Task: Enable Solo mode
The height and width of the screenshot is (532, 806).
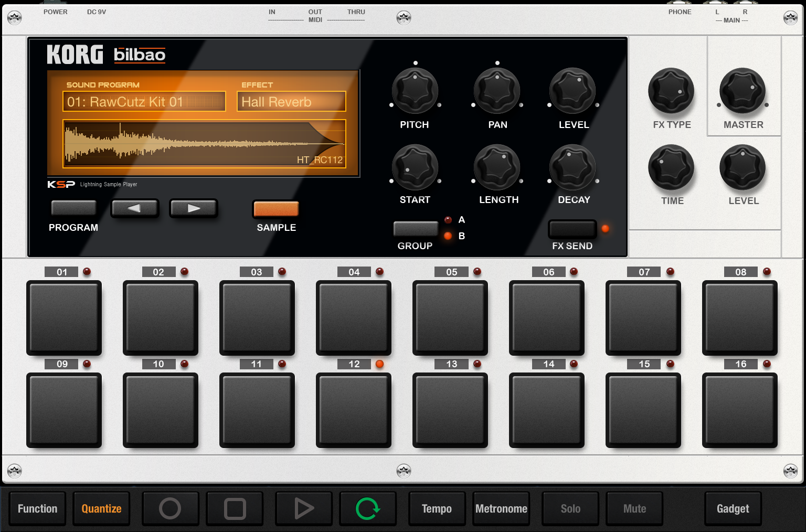Action: click(570, 508)
